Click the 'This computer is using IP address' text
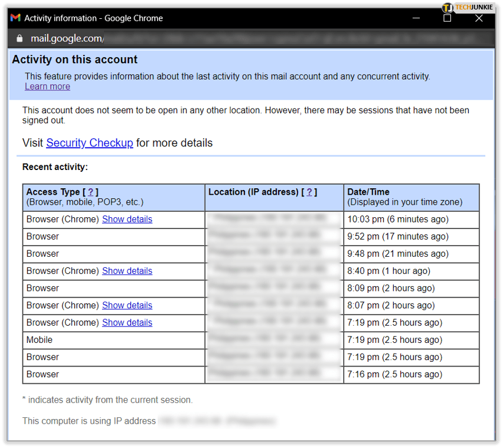 [89, 421]
